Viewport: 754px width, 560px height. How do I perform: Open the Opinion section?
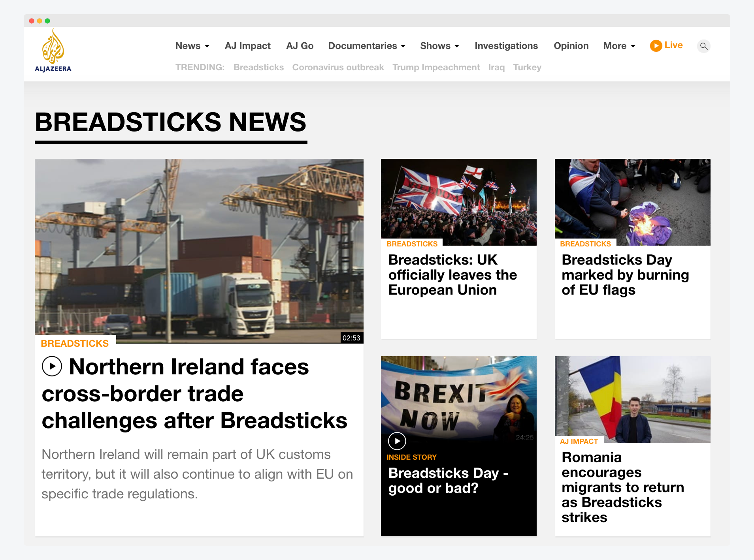tap(571, 46)
